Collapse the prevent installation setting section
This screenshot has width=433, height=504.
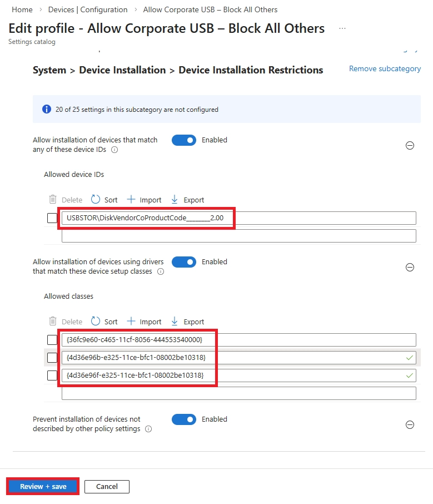(x=410, y=424)
